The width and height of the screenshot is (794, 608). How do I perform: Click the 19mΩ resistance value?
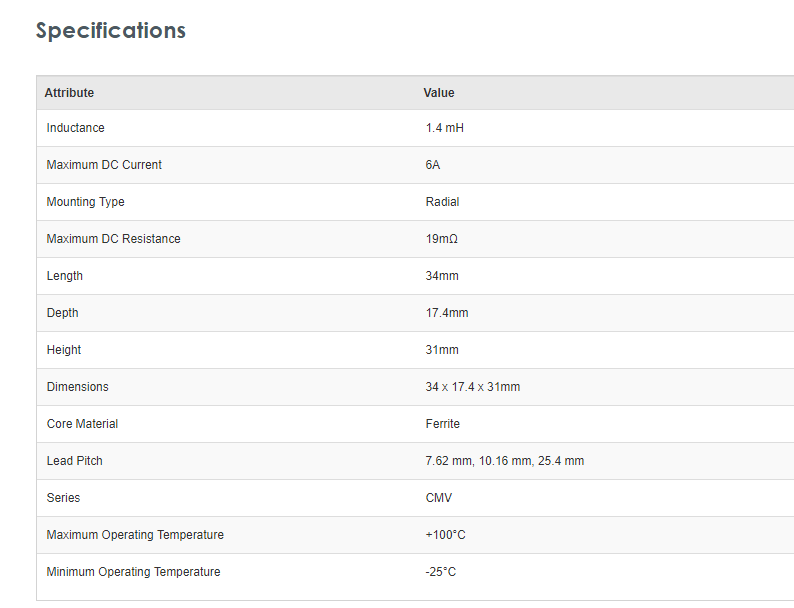(x=441, y=239)
